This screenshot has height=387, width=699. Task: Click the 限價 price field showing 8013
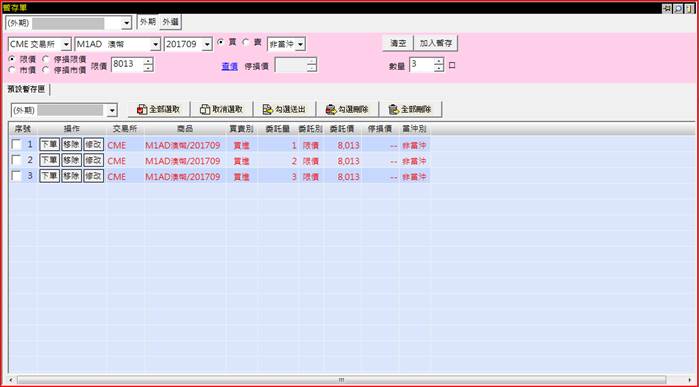127,65
